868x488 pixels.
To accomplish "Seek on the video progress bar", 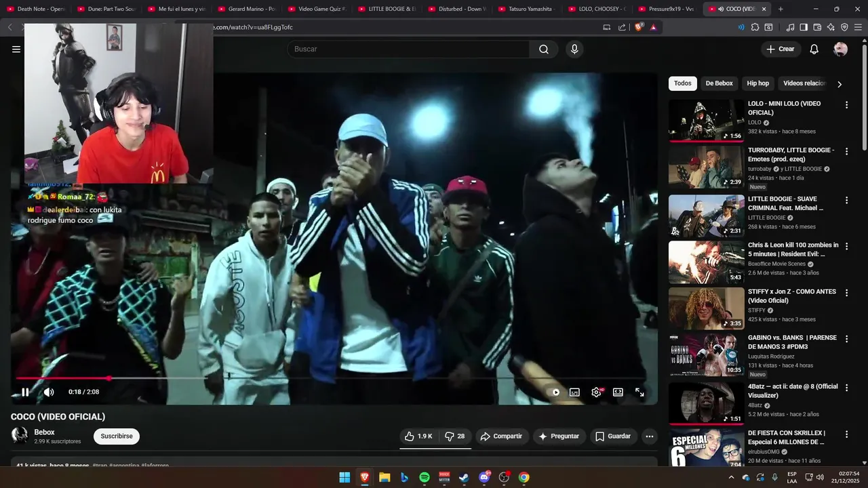I will click(x=330, y=378).
